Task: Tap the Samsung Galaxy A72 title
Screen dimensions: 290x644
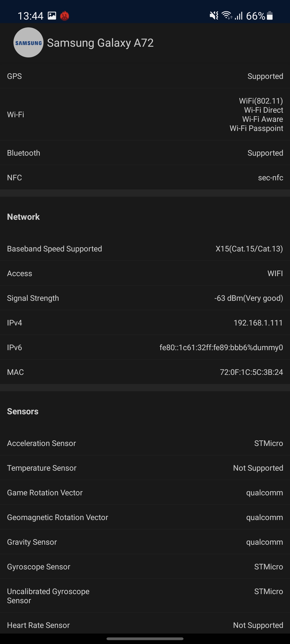Action: pos(100,43)
